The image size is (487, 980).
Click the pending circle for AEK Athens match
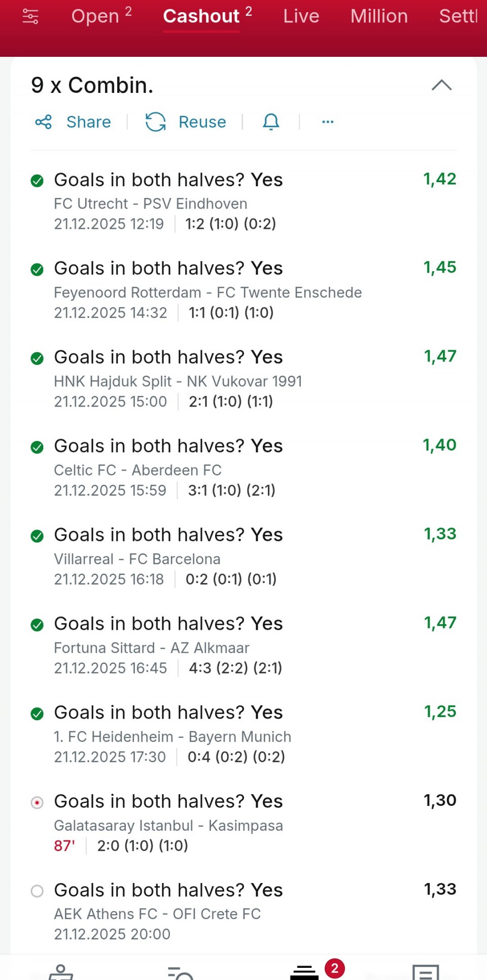coord(37,891)
